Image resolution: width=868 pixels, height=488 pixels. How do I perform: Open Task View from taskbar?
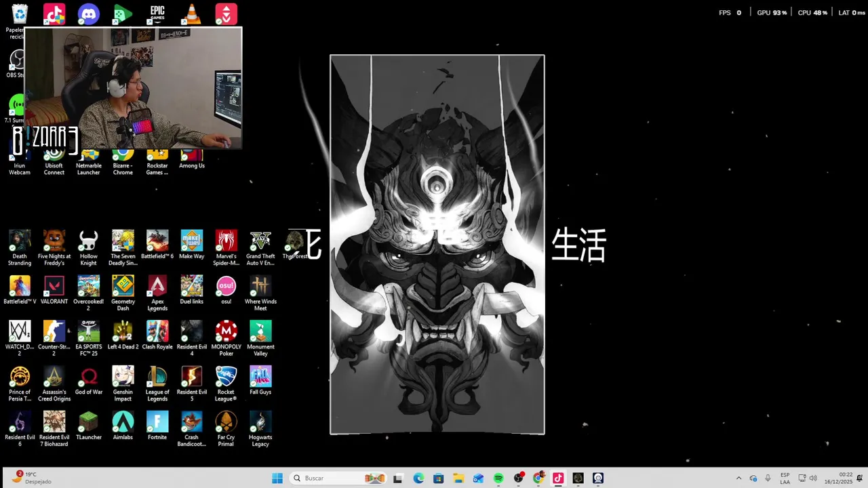click(398, 479)
